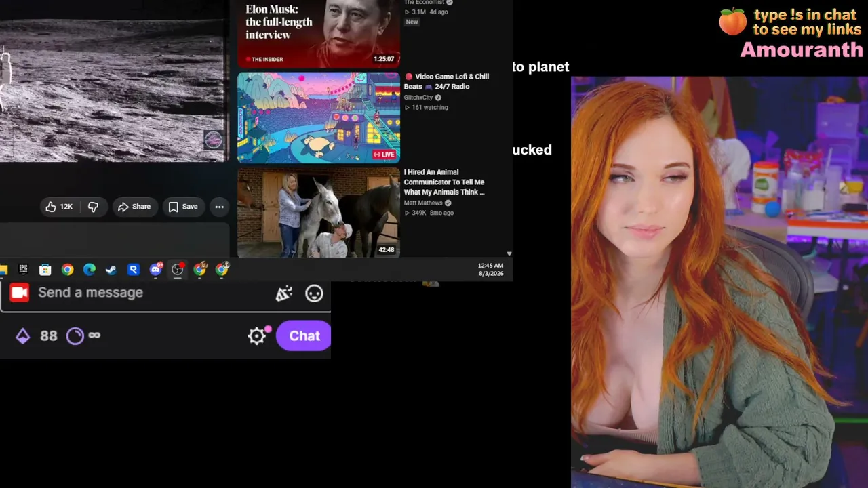Click the '161 watching' viewer count
Image resolution: width=868 pixels, height=488 pixels.
click(x=427, y=107)
